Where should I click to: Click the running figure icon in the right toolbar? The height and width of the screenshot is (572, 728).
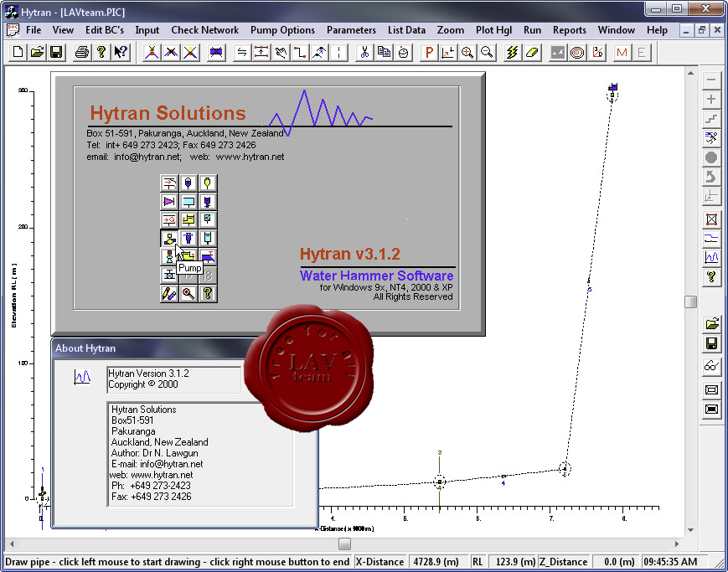click(710, 138)
